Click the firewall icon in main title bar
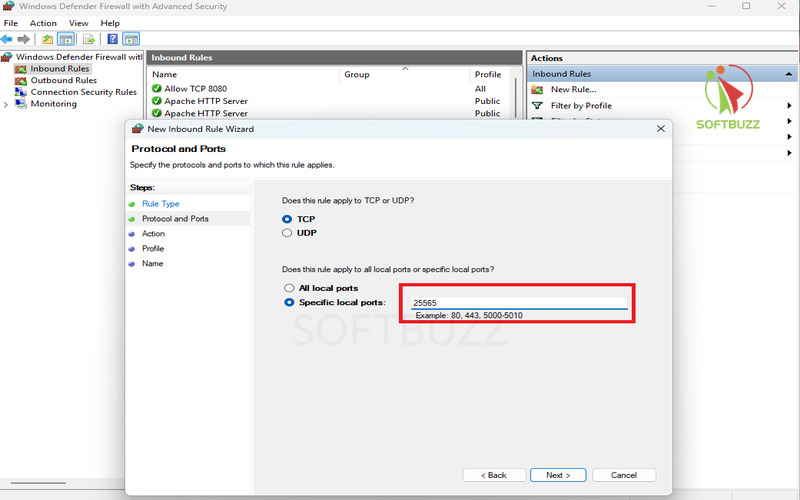 click(x=9, y=6)
